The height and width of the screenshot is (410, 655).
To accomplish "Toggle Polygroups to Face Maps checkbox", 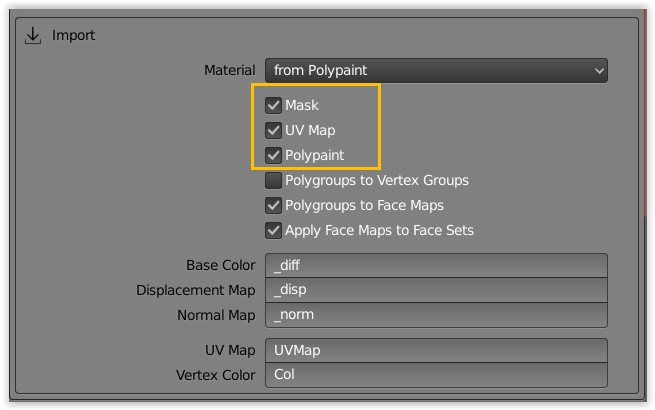I will (273, 206).
